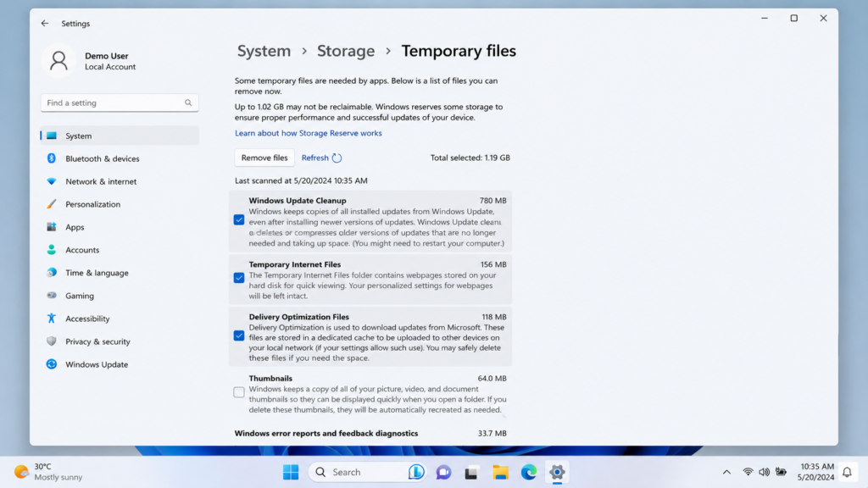Click the Apps icon in the sidebar

point(52,227)
